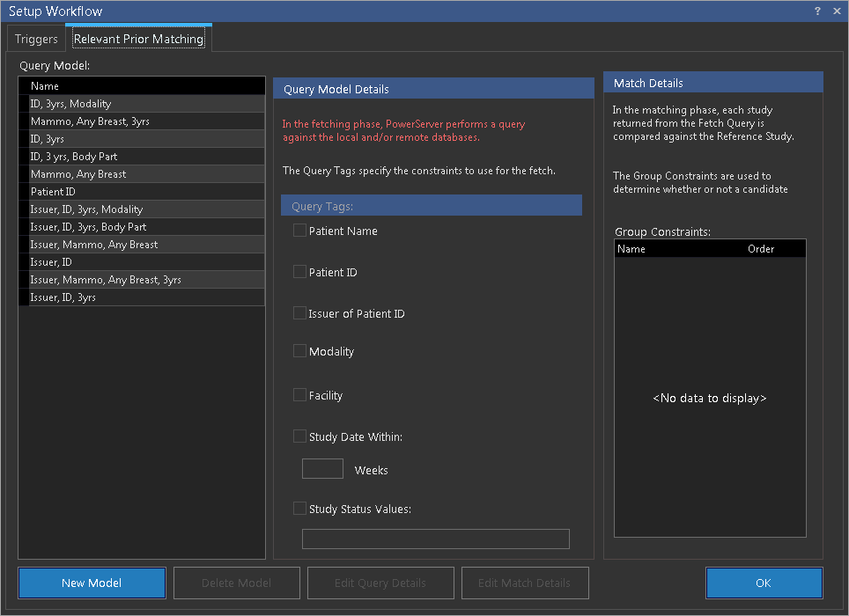Close the Setup Workflow dialog

click(x=835, y=11)
